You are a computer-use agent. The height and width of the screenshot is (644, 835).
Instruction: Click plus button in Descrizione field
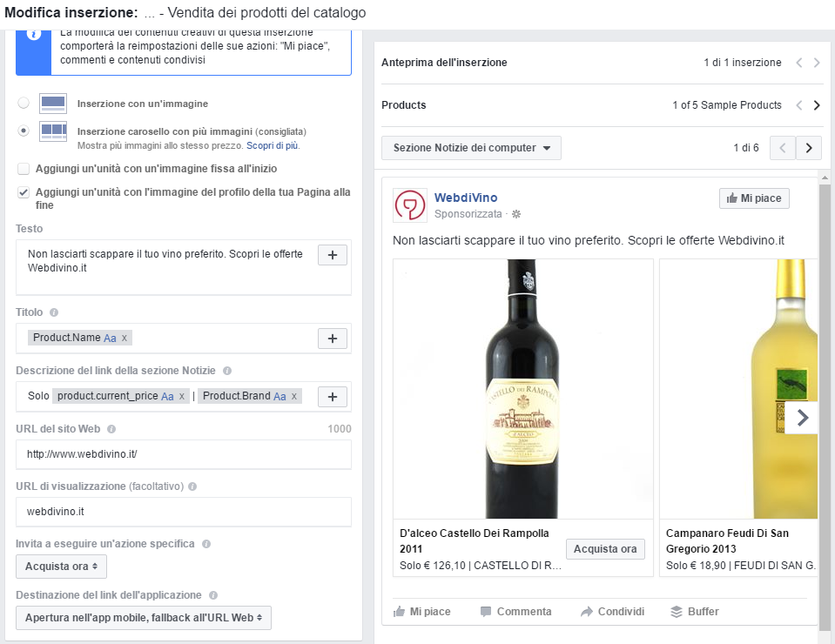333,397
